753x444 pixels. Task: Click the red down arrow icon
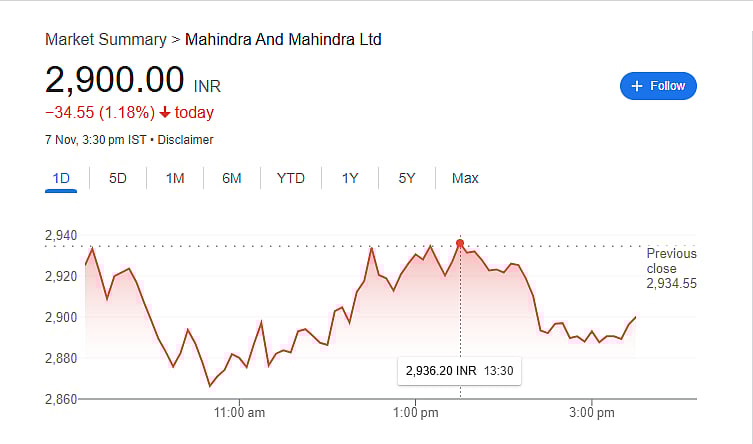point(165,112)
